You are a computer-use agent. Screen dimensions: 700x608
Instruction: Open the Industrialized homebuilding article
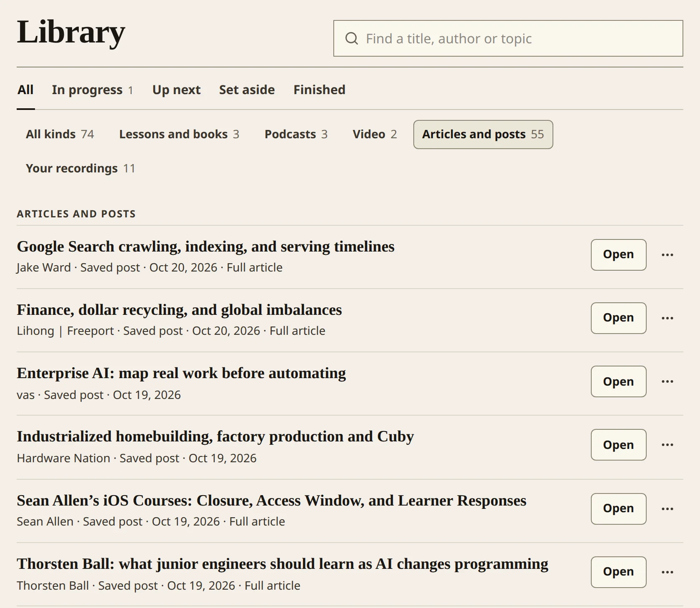click(618, 445)
